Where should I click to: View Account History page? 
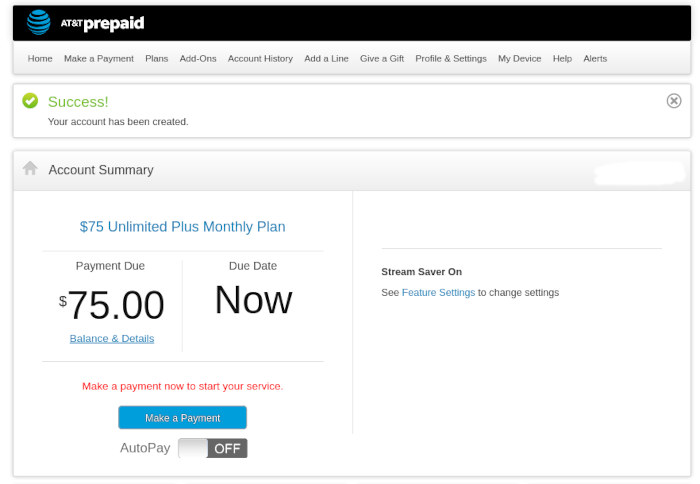[260, 59]
